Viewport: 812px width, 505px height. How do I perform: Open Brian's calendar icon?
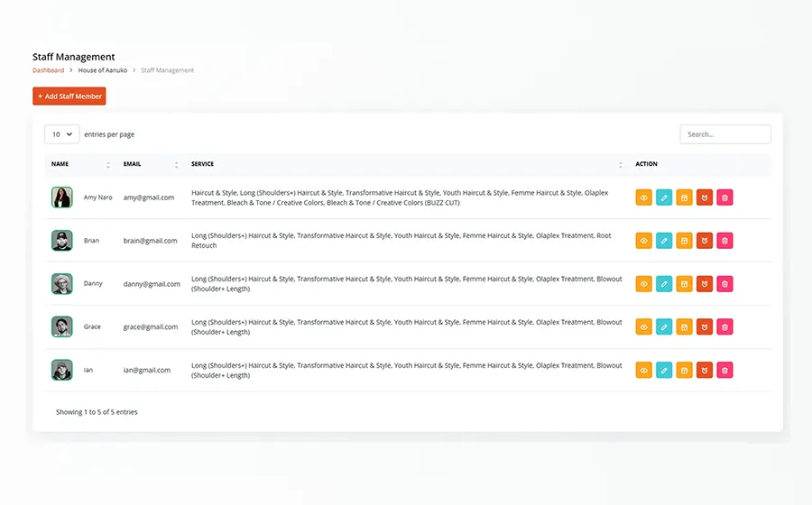coord(684,241)
